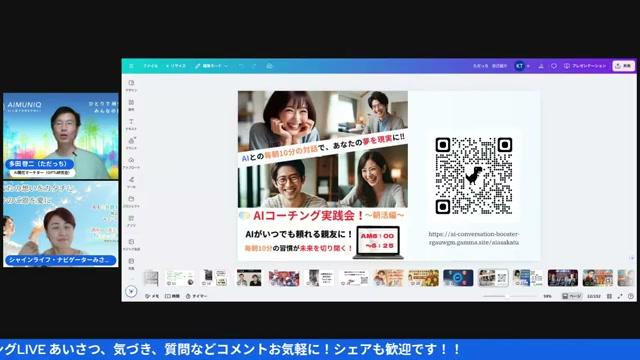Open the プロジェクト folder panel in sidebar
The image size is (640, 360).
(x=131, y=202)
